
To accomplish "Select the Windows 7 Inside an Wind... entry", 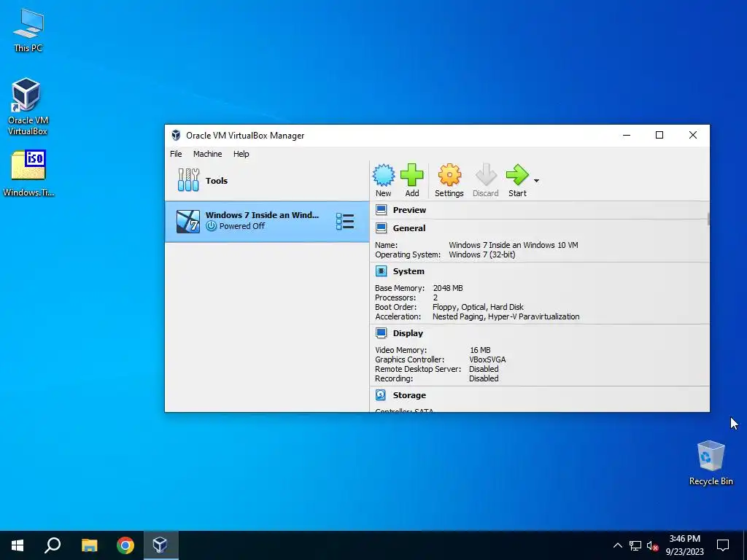I will coord(267,222).
